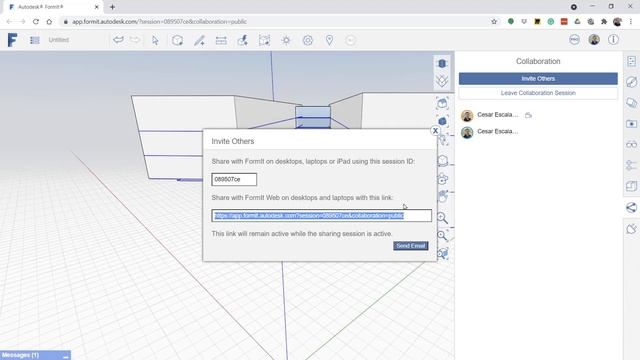This screenshot has height=360, width=640.
Task: Click the solid 3D view cube icon
Action: [442, 64]
